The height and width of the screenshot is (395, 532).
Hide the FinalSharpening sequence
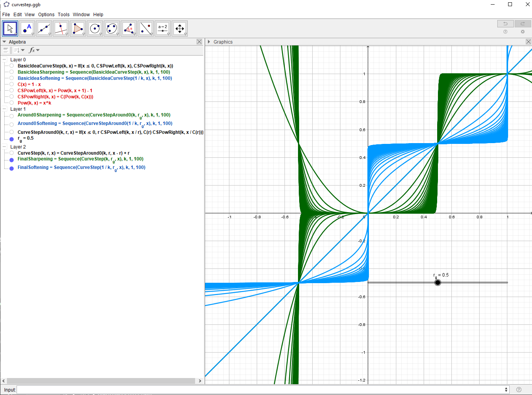click(12, 160)
